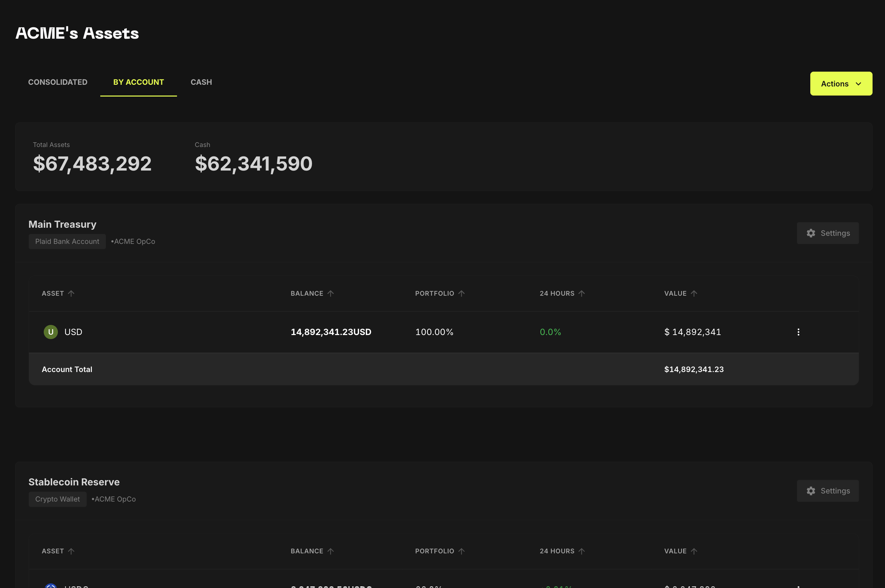The height and width of the screenshot is (588, 885).
Task: Sort Stablecoin Reserve table by 24 Hours
Action: (x=562, y=551)
